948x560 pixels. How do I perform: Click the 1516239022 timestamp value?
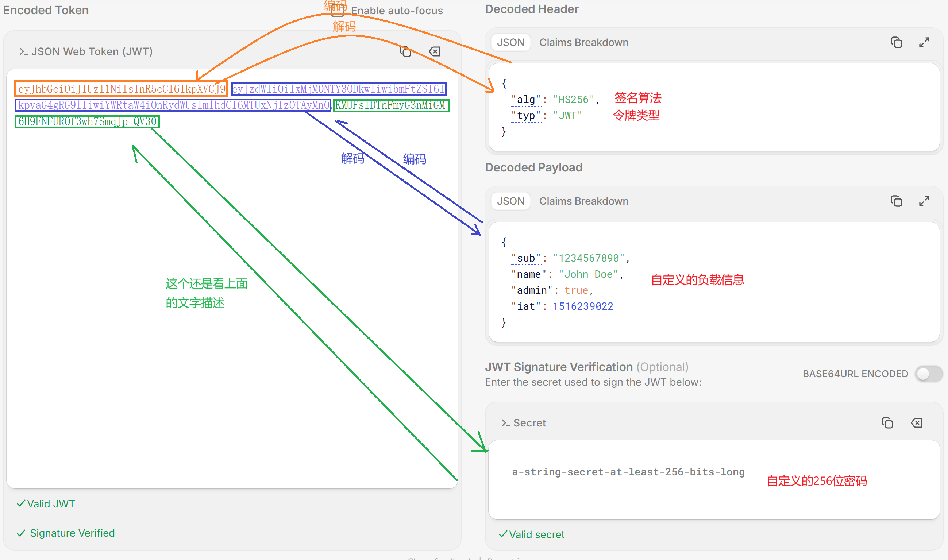pos(583,306)
